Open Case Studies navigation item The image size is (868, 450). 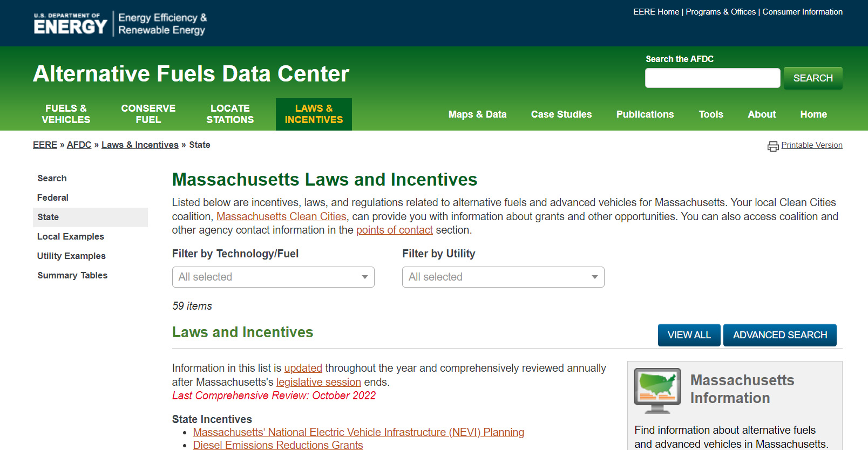click(561, 114)
